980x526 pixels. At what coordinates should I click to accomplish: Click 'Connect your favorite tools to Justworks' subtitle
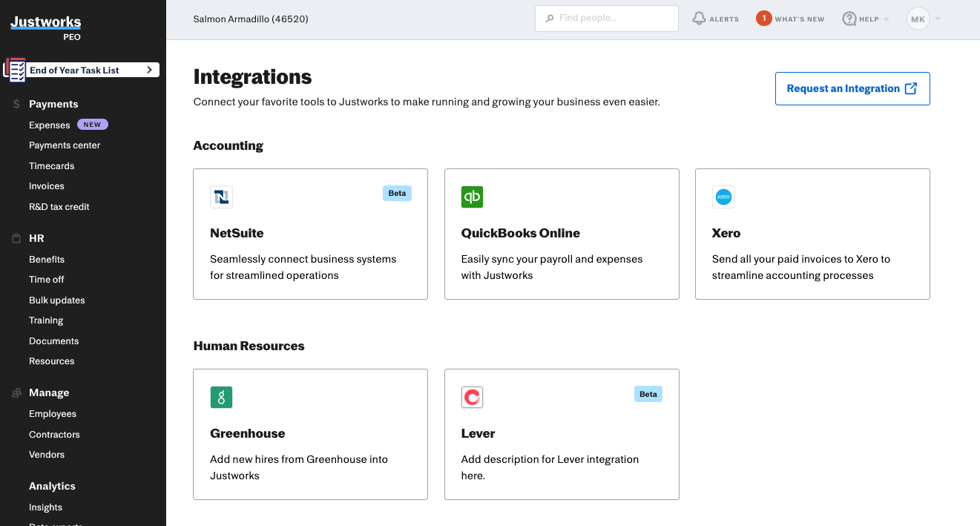427,102
